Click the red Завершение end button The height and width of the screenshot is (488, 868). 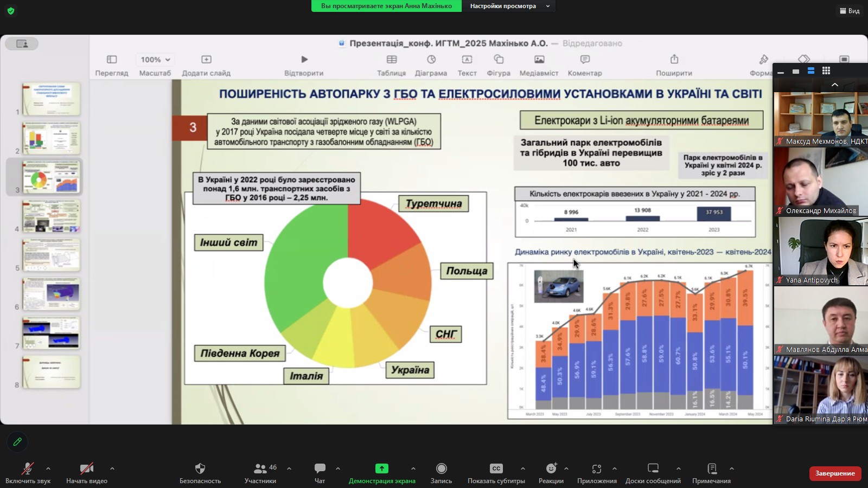835,473
